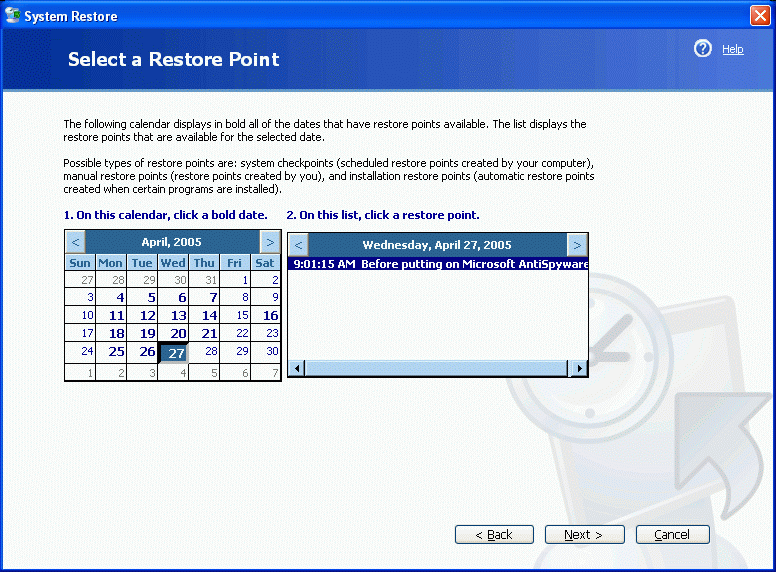Image resolution: width=776 pixels, height=572 pixels.
Task: Select bold date April 12
Action: (x=143, y=315)
